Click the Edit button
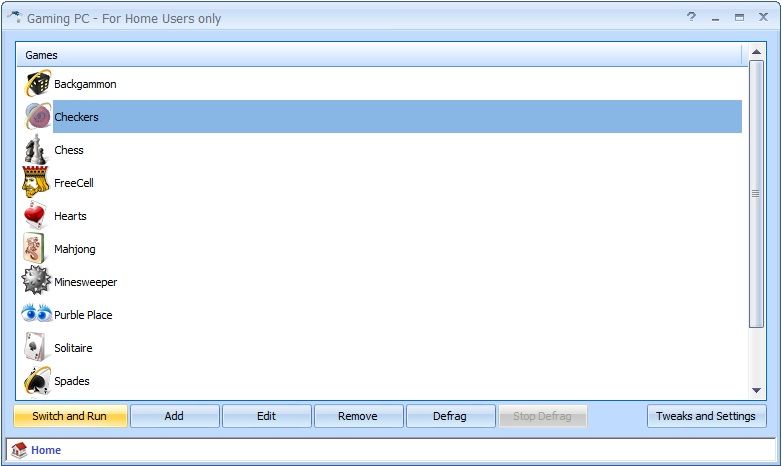Viewport: 782px width, 466px height. [267, 416]
